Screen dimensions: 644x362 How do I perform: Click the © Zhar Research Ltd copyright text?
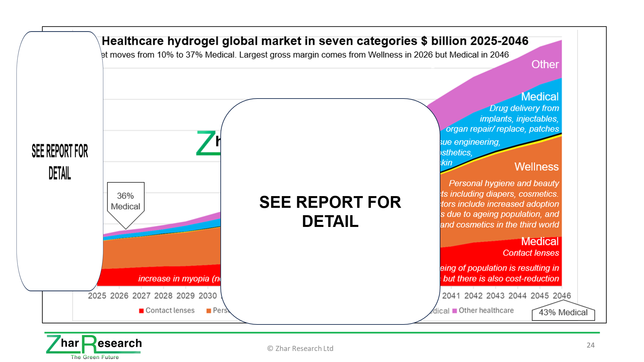(300, 348)
